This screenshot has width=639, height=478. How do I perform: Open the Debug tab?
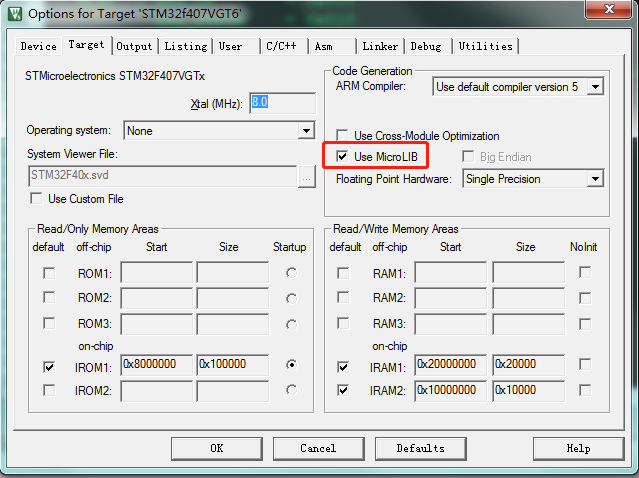pyautogui.click(x=426, y=46)
